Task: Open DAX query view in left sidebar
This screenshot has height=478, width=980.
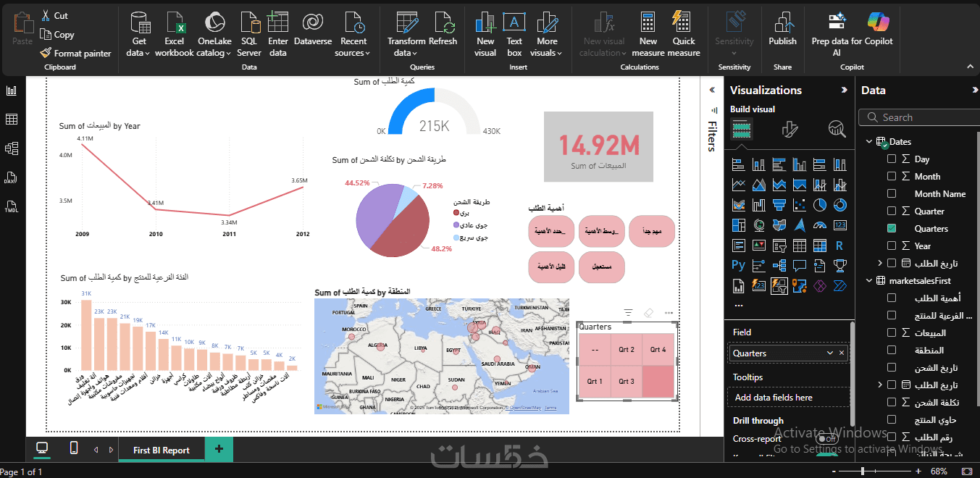Action: click(12, 177)
